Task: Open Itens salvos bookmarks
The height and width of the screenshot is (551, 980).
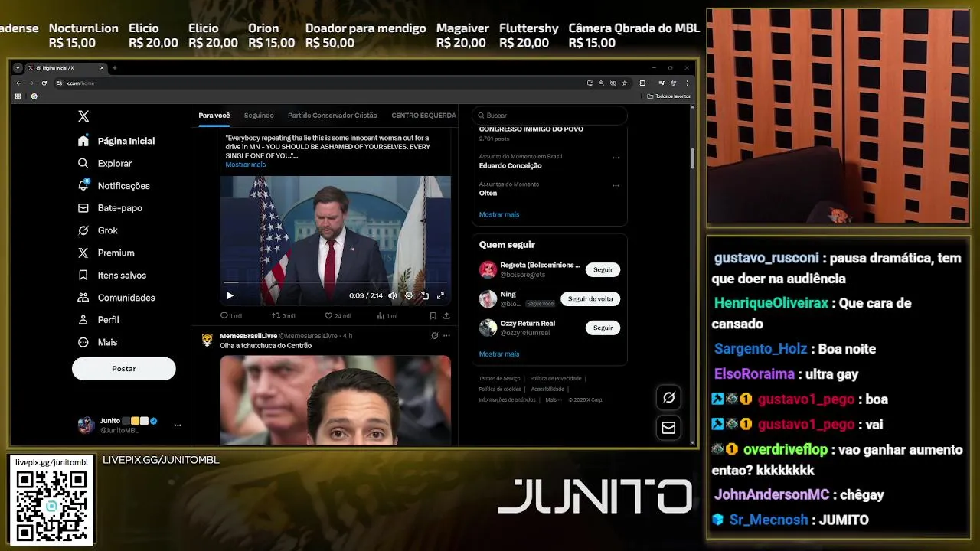Action: point(112,275)
